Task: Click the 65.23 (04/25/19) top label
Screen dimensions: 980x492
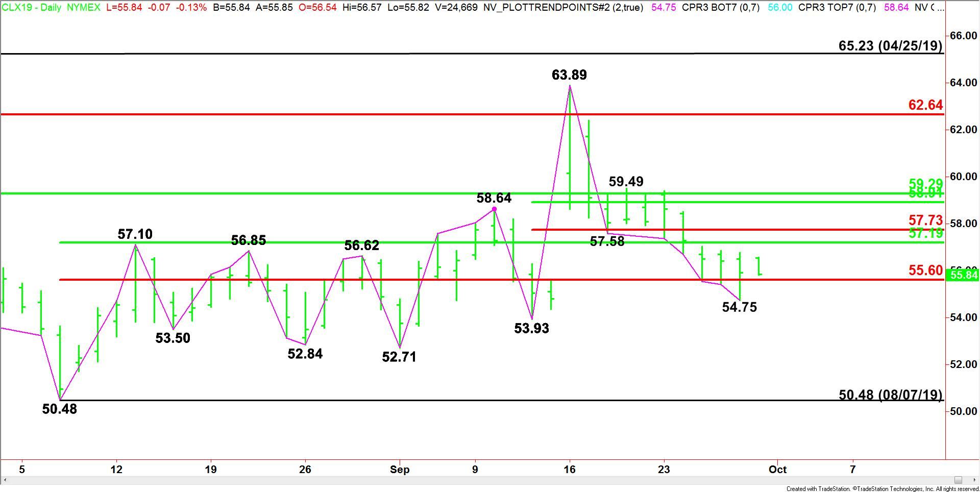Action: click(890, 45)
